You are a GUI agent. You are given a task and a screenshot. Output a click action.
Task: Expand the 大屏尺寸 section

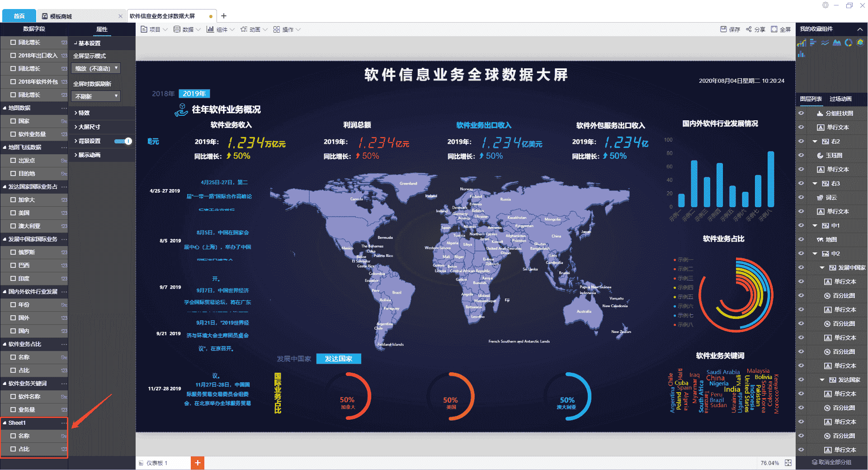click(102, 127)
